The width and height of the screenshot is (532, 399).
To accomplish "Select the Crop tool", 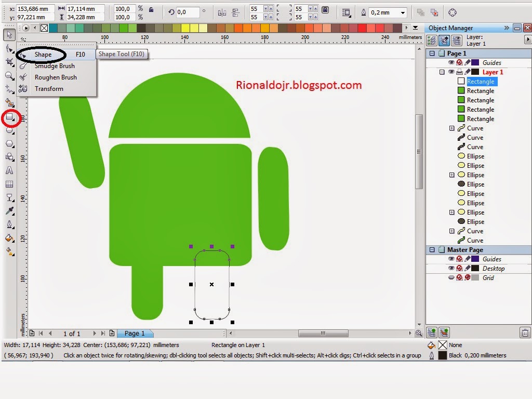I will pyautogui.click(x=9, y=62).
